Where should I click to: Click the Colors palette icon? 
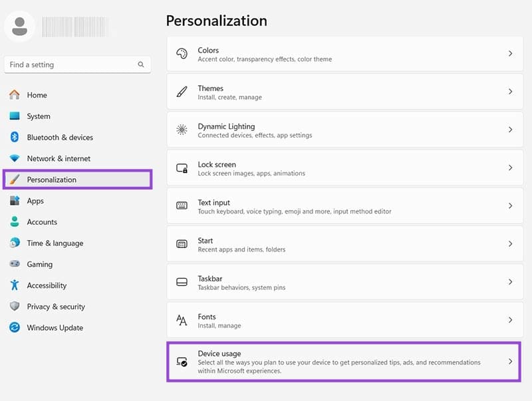pyautogui.click(x=182, y=54)
